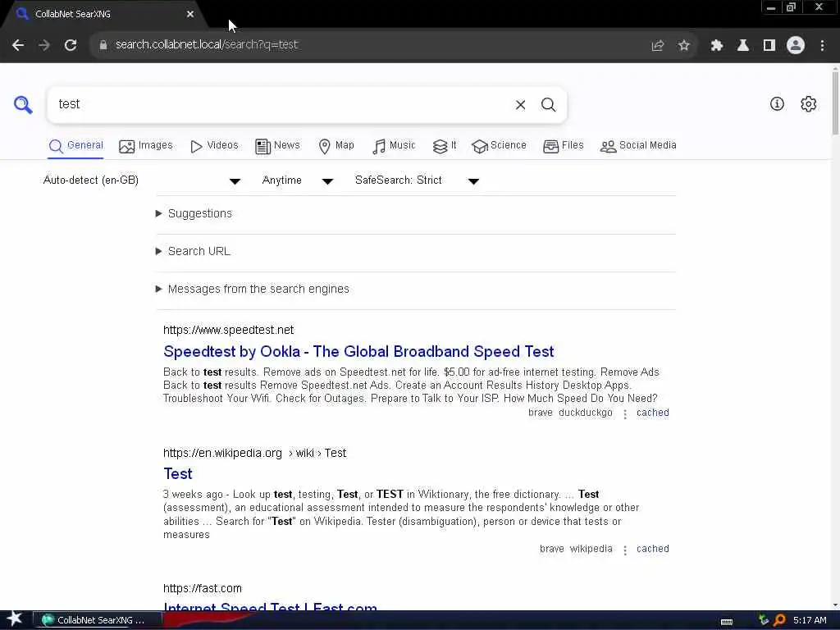Open more options dots for Speedtest result
Screen dimensions: 840x630
coord(625,413)
